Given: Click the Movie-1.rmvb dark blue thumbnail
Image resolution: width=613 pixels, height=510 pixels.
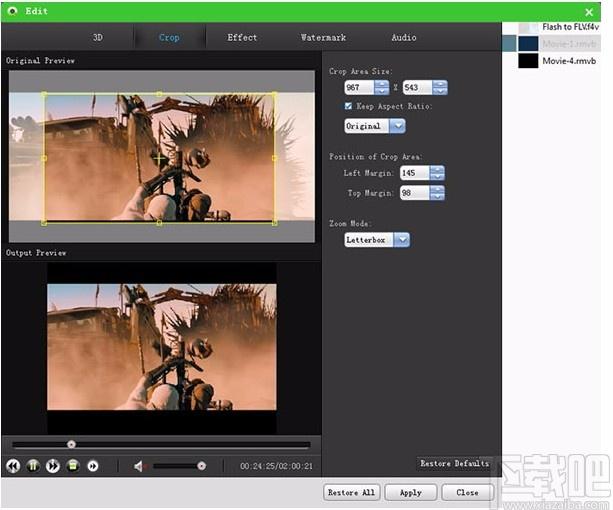Looking at the screenshot, I should click(x=528, y=44).
